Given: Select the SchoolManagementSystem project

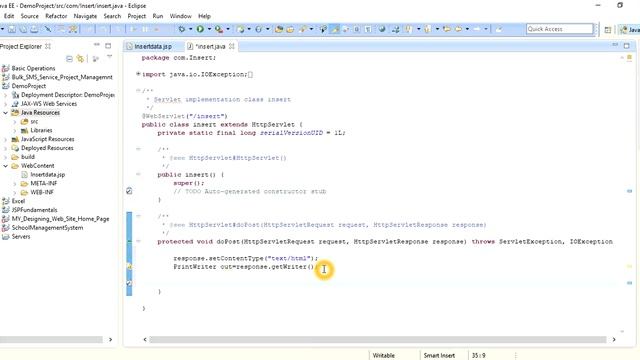Looking at the screenshot, I should [x=47, y=228].
